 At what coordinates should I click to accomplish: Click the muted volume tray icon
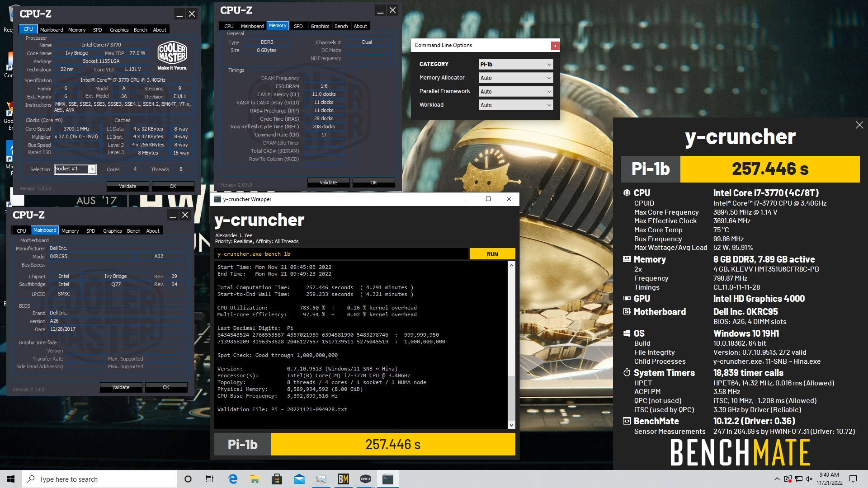pos(809,479)
